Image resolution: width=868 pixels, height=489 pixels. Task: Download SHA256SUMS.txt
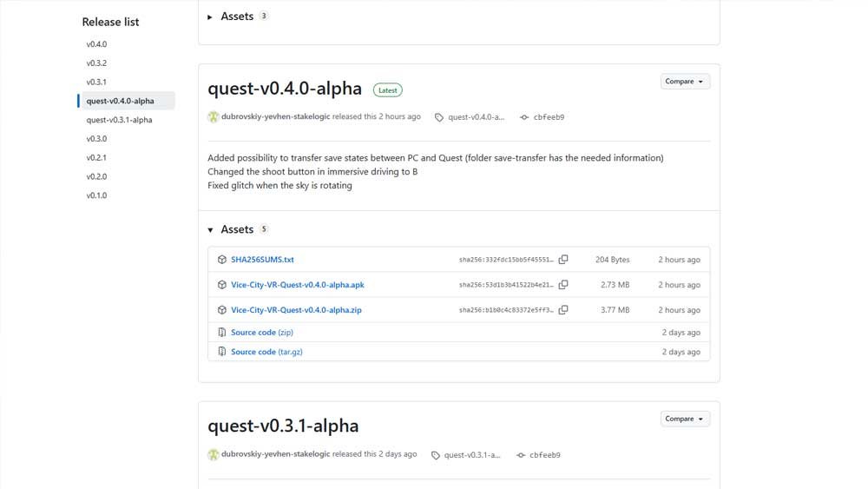point(262,259)
